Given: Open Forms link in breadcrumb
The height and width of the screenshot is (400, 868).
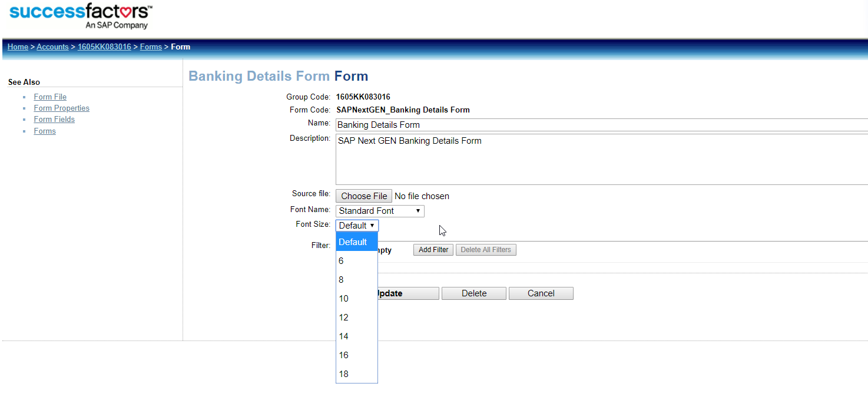Looking at the screenshot, I should pos(151,47).
